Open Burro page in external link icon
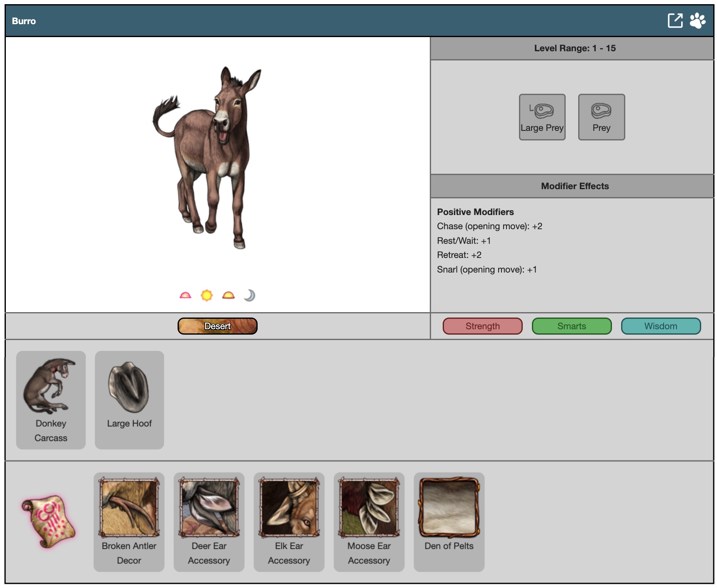Image resolution: width=717 pixels, height=588 pixels. [x=675, y=20]
